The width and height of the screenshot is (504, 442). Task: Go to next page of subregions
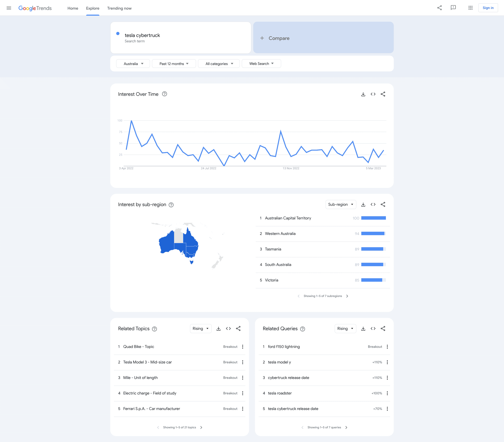point(347,296)
